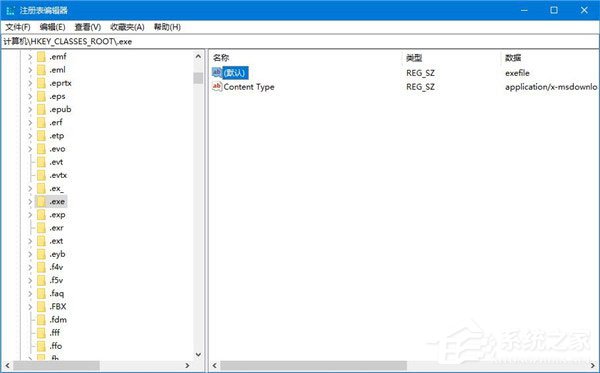Select the .exr folder icon
Screen dimensions: 600x373
click(x=41, y=228)
